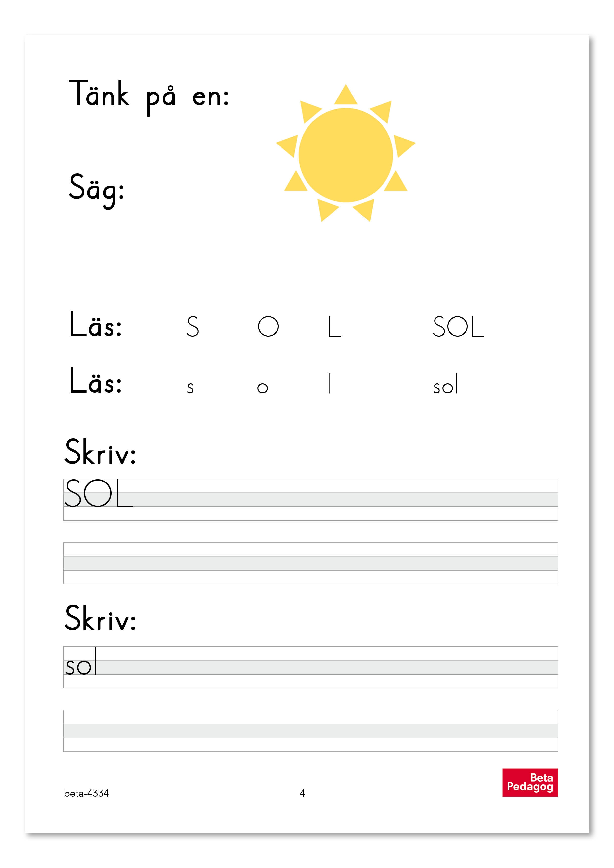Image resolution: width=614 pixels, height=868 pixels.
Task: Select the uppercase letter S
Action: click(x=193, y=327)
